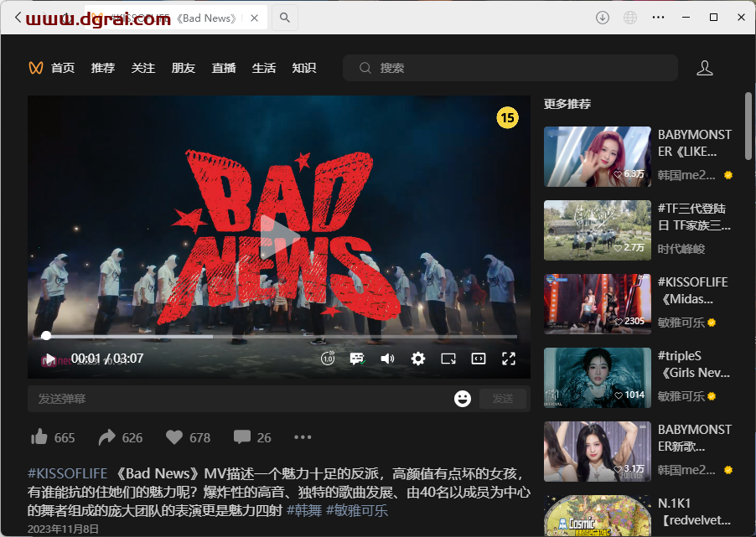Screen dimensions: 756x537
Task: Click the yellow 15 badge on video
Action: [507, 117]
